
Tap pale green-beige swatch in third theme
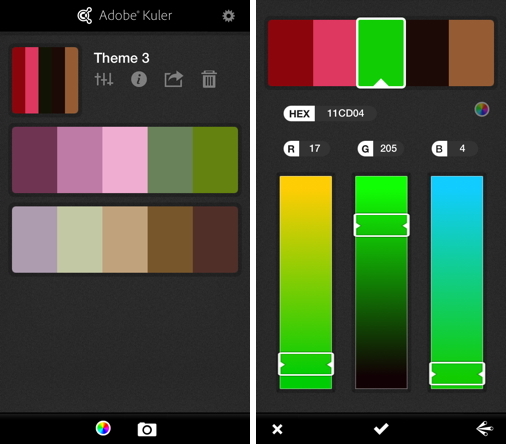pyautogui.click(x=80, y=239)
